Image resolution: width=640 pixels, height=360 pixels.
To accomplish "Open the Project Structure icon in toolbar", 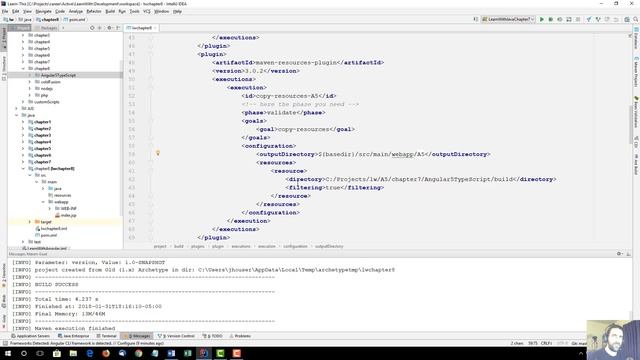I will [x=627, y=19].
